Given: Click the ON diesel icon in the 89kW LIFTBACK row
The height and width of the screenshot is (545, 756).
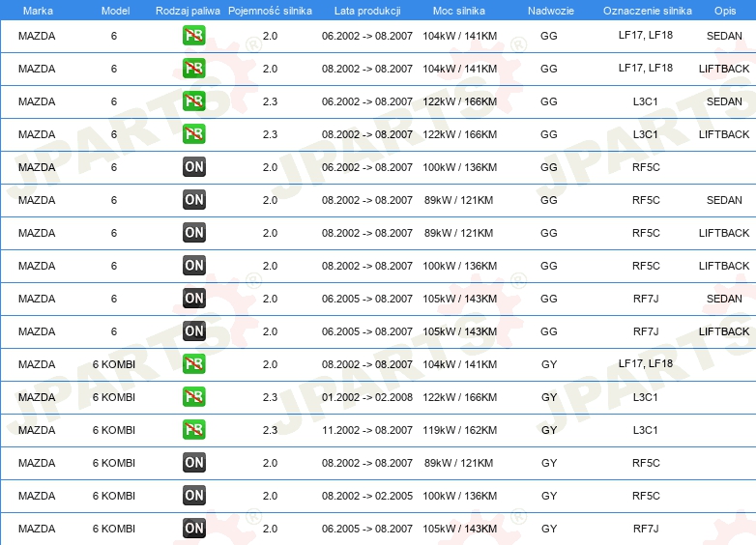Looking at the screenshot, I should point(193,233).
